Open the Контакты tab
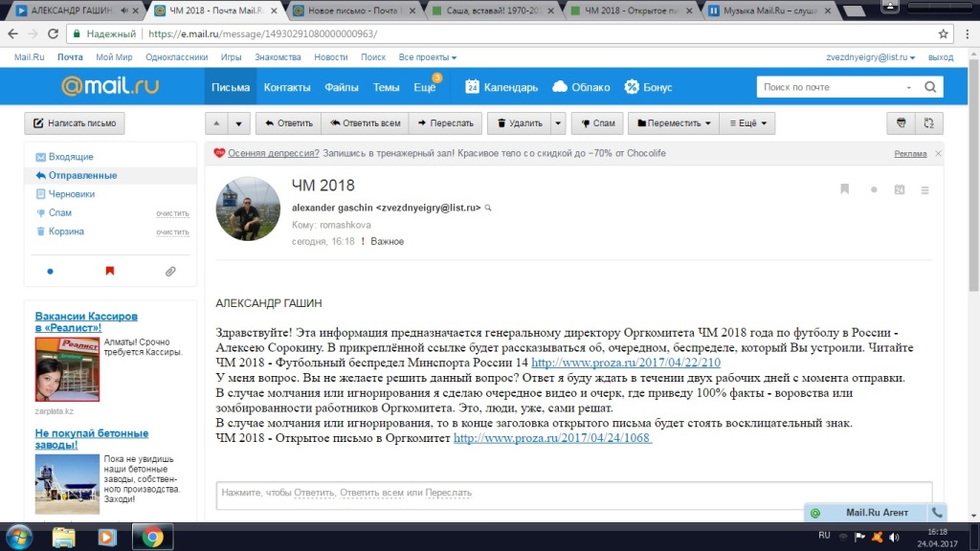The height and width of the screenshot is (551, 980). 287,87
